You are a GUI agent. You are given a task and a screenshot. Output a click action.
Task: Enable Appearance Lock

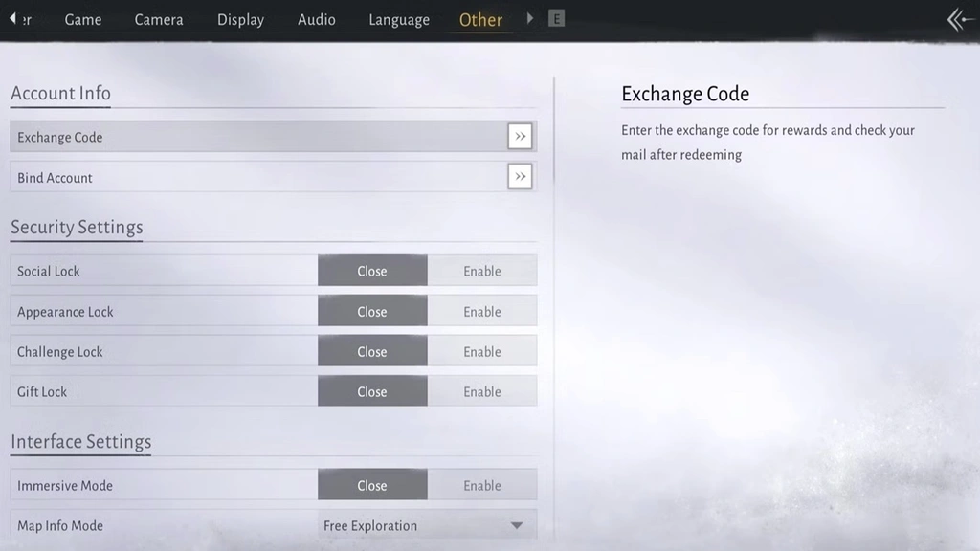[482, 311]
